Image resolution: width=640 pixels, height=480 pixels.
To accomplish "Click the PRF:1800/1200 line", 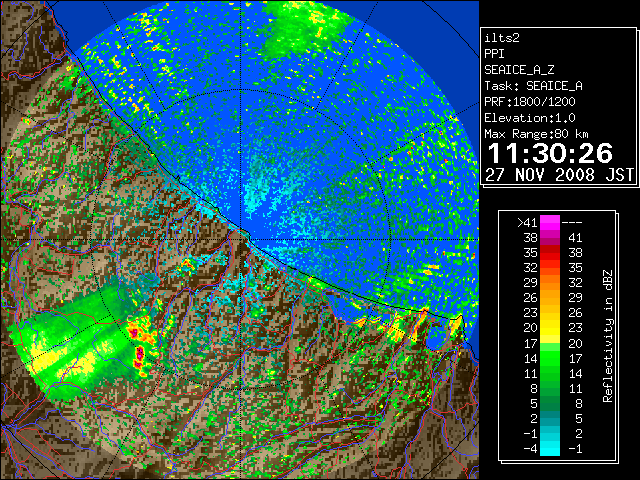I will tap(530, 102).
